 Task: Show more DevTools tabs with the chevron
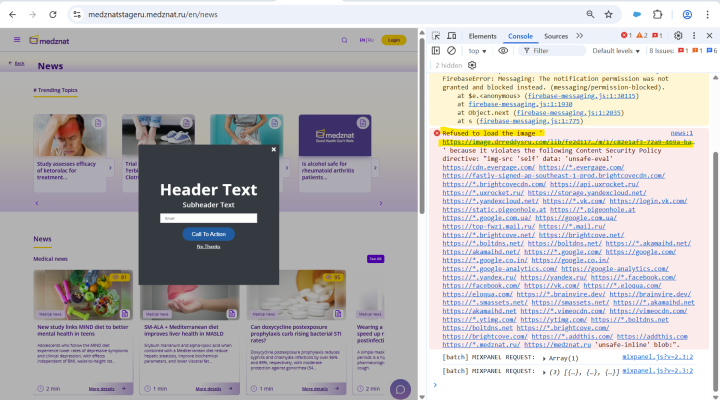580,36
